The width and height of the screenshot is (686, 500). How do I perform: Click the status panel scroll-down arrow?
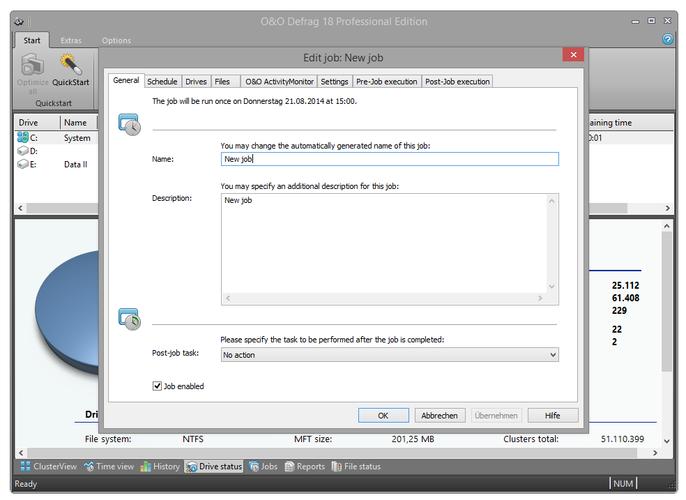point(666,441)
